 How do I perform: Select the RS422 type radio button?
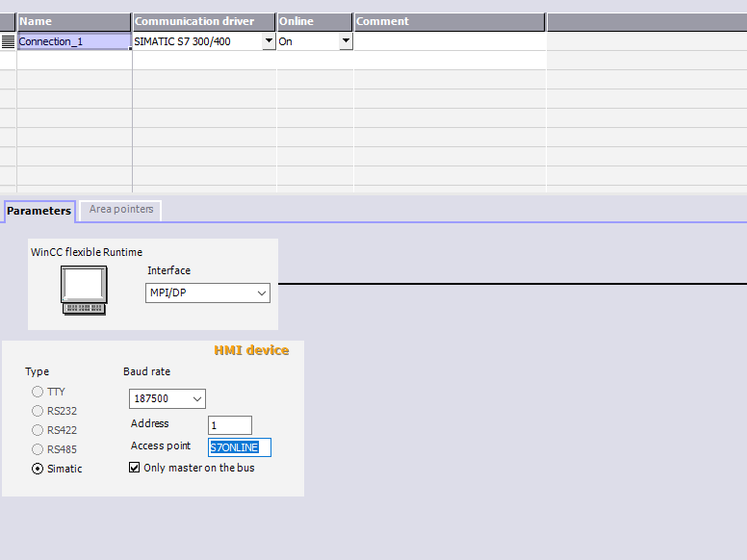(38, 430)
